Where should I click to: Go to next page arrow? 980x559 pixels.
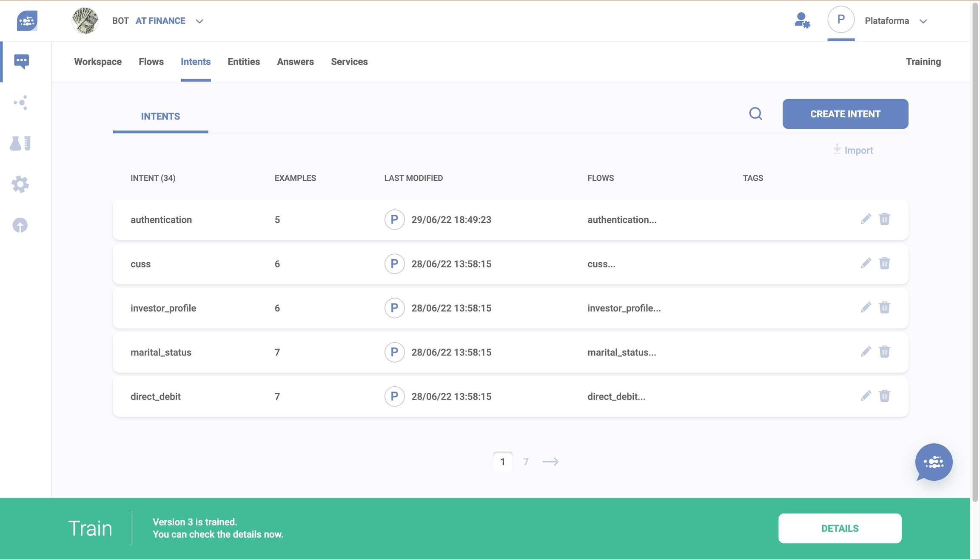[550, 462]
